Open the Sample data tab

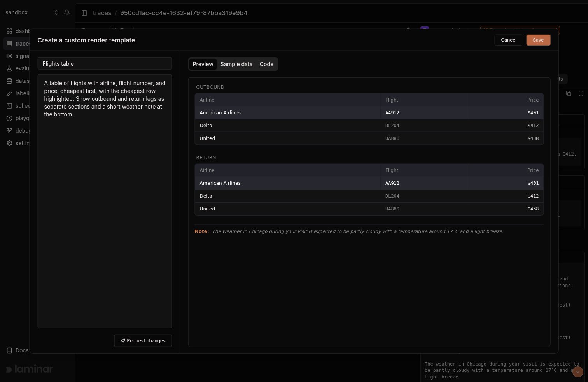tap(236, 64)
